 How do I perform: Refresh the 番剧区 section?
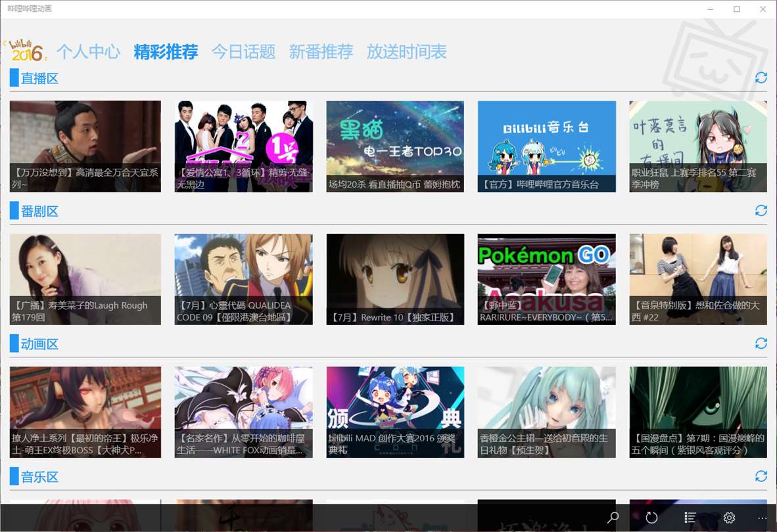[x=761, y=210]
